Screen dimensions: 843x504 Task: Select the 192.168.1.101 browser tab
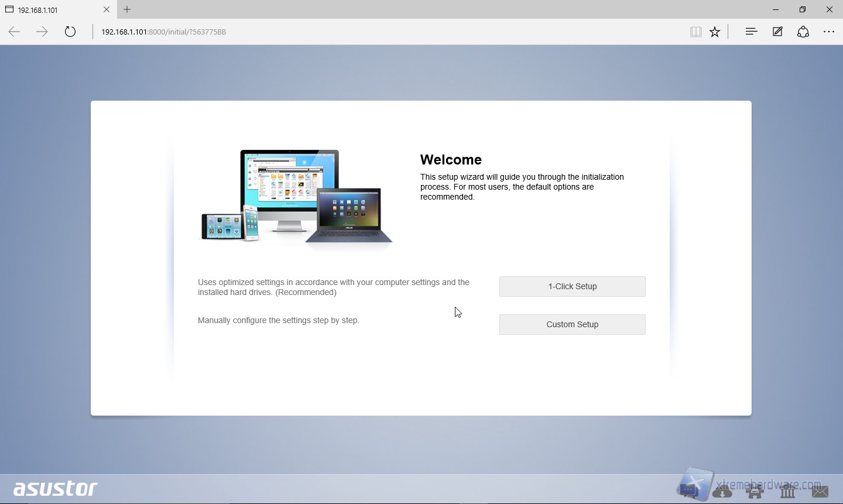(x=53, y=9)
